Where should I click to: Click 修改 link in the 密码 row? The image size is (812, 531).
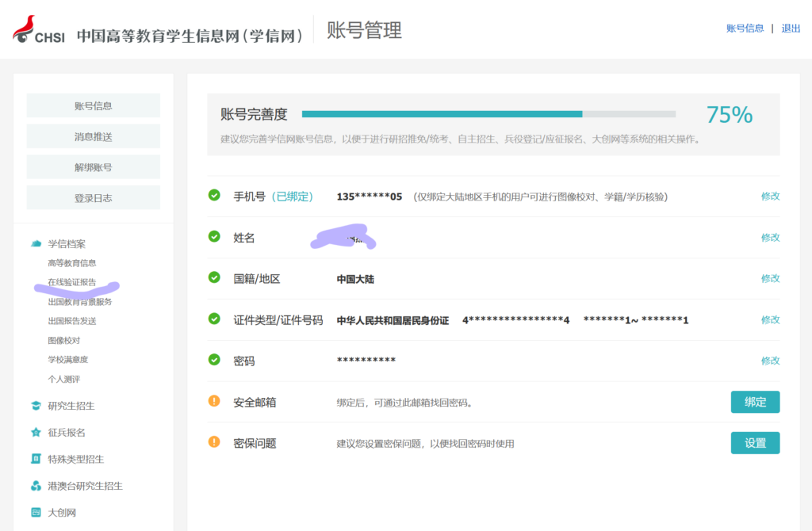pyautogui.click(x=770, y=361)
